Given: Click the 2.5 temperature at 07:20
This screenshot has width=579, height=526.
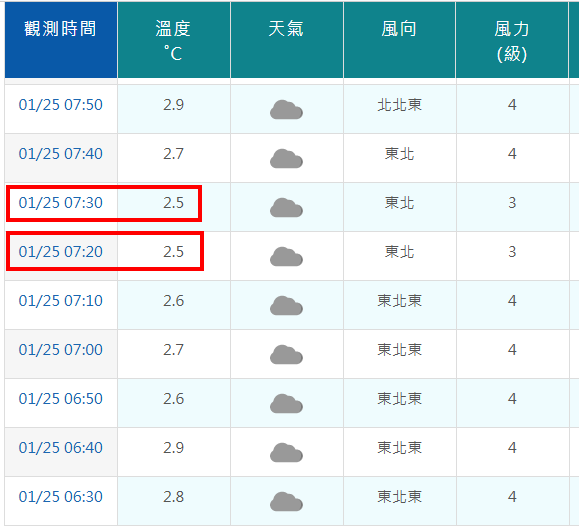Looking at the screenshot, I should click(x=174, y=252).
